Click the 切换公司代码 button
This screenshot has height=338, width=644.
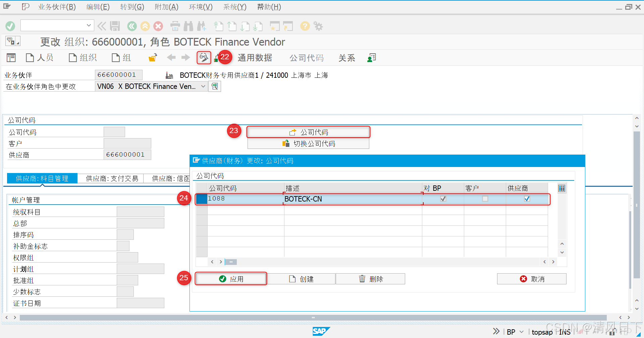[308, 144]
